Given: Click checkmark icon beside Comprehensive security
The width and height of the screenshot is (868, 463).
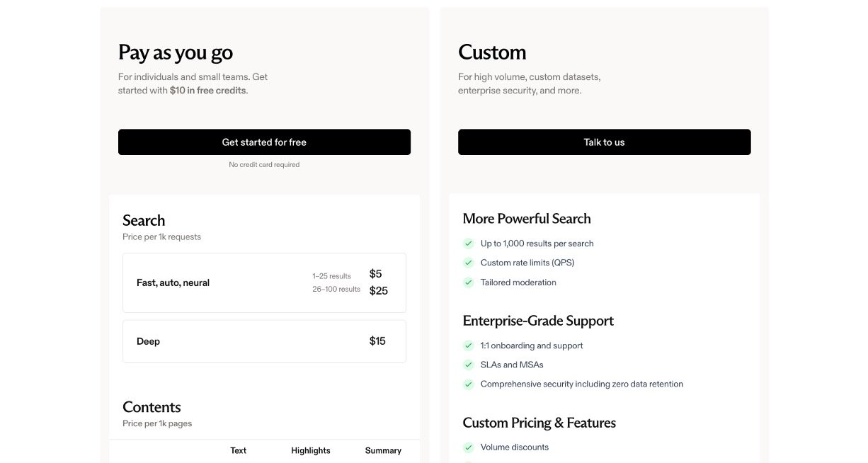Looking at the screenshot, I should 468,384.
